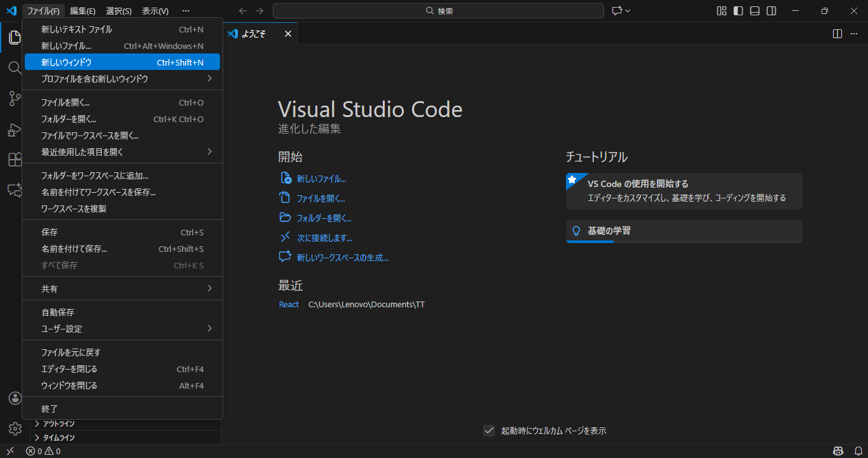
Task: Click 新しいワークスペースの生成... link
Action: point(342,258)
